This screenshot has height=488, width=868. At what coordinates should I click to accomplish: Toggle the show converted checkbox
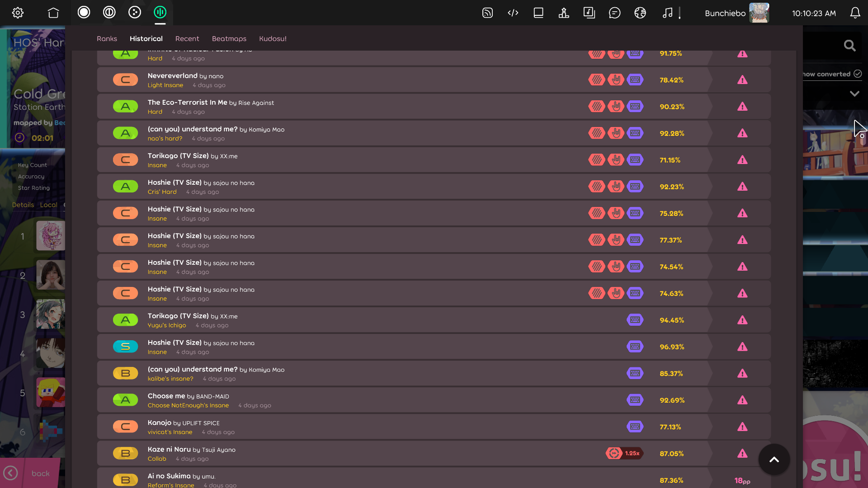(858, 74)
